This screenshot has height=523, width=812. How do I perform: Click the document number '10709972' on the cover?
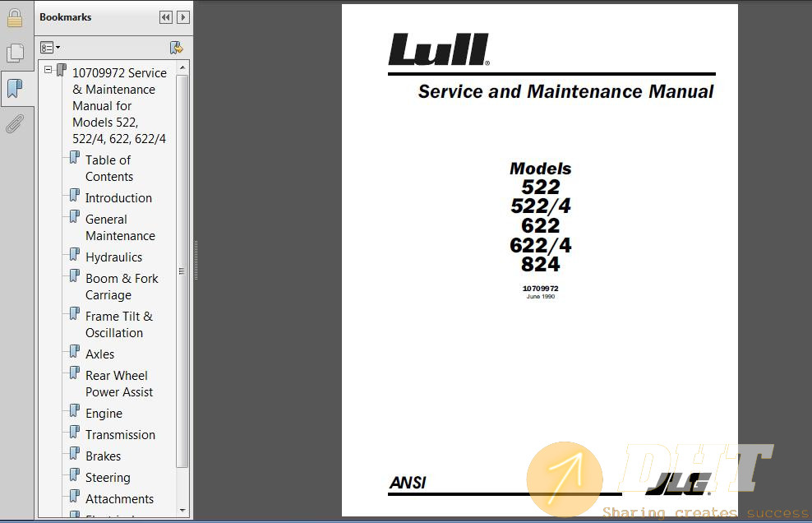click(x=541, y=288)
